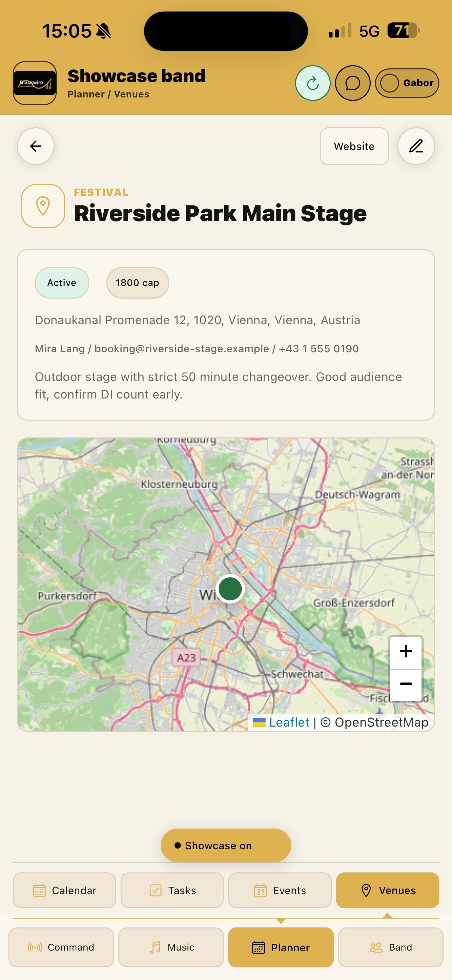Tap the Blackwire band logo
452x980 pixels.
click(x=35, y=83)
